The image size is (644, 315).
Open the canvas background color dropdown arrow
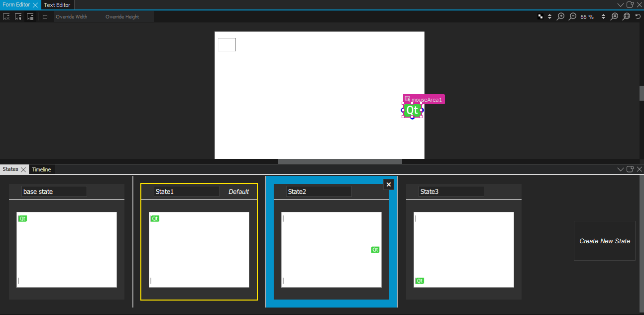coord(549,16)
